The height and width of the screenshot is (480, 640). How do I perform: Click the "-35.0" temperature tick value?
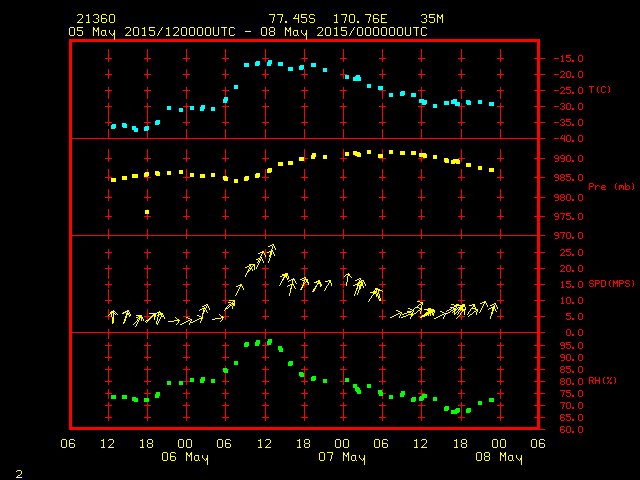(569, 123)
